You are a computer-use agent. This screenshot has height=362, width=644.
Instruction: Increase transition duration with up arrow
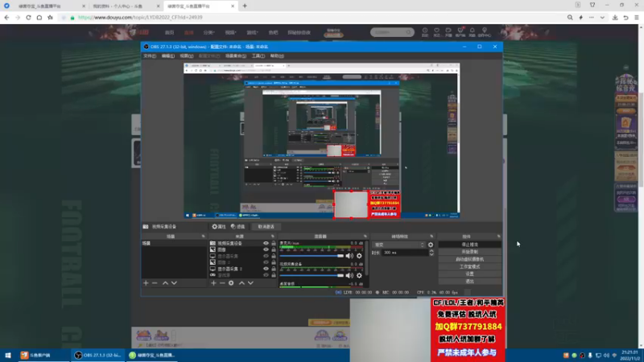431,251
